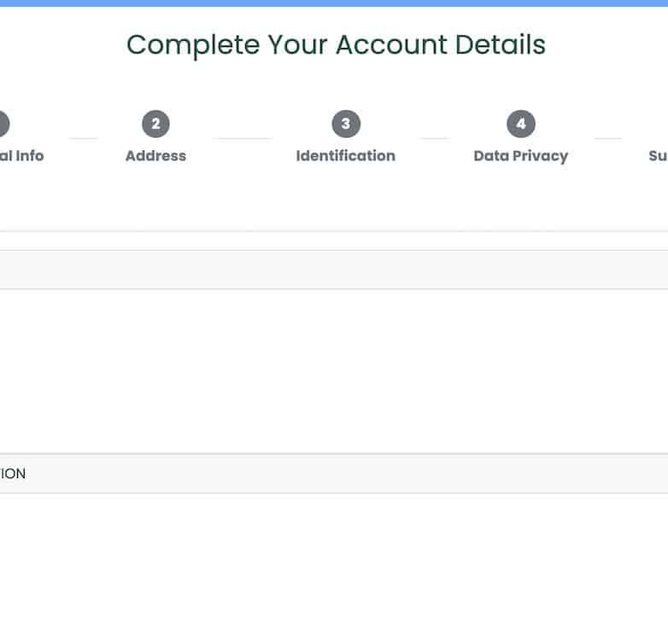The height and width of the screenshot is (644, 668).
Task: Open the Address step label
Action: 155,155
